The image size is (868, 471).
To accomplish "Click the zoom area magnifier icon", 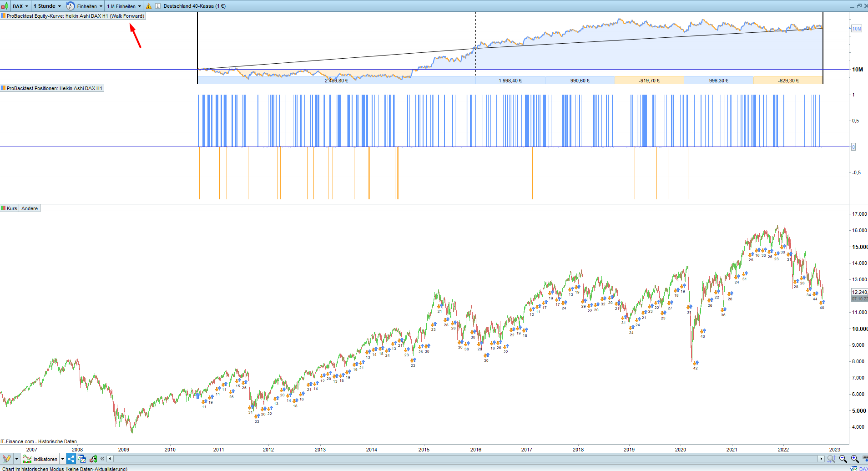I will [831, 459].
